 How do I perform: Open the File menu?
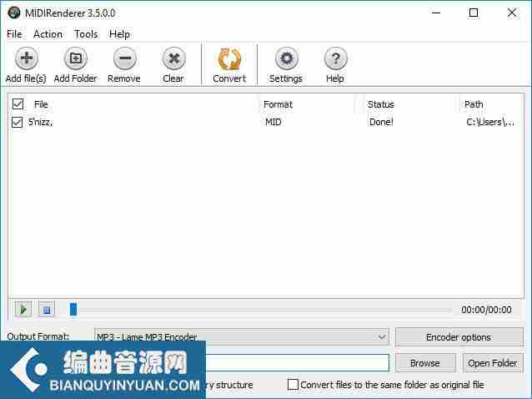[14, 34]
